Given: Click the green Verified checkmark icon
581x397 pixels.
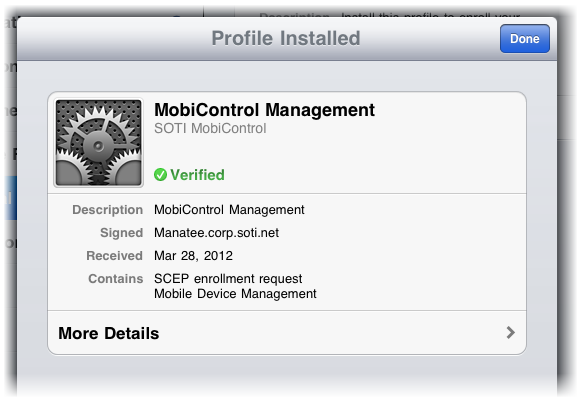Looking at the screenshot, I should tap(160, 175).
